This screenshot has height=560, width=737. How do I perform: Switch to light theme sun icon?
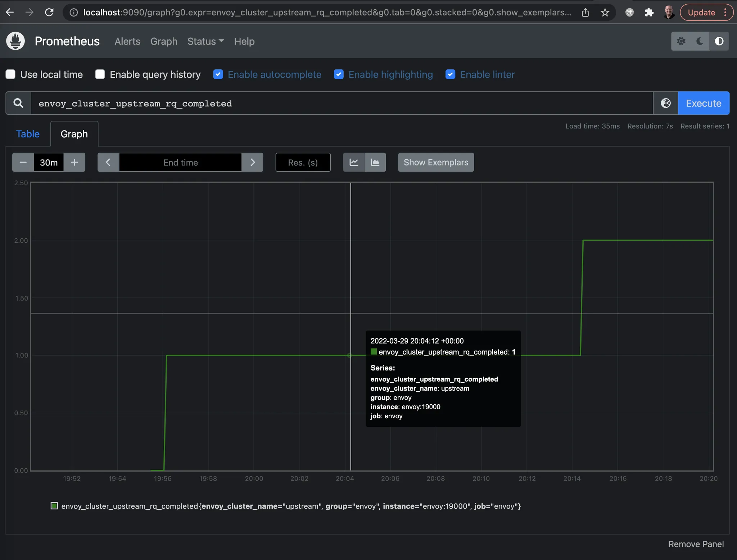pyautogui.click(x=681, y=41)
